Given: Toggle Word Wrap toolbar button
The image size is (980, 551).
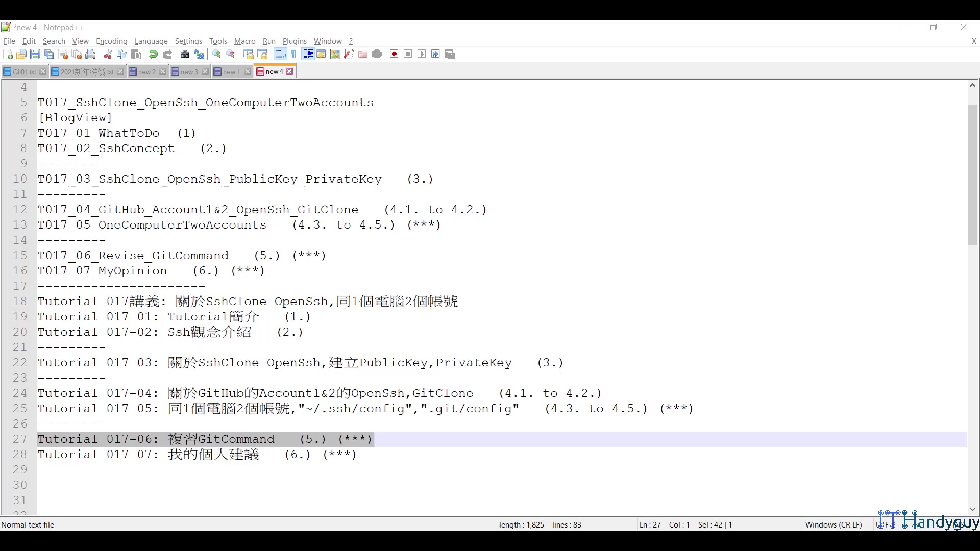Looking at the screenshot, I should pos(280,54).
